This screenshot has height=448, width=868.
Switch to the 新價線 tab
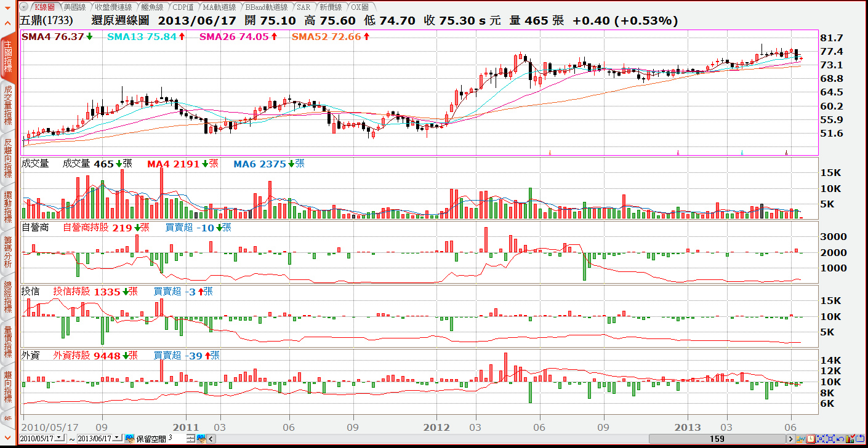pyautogui.click(x=331, y=7)
